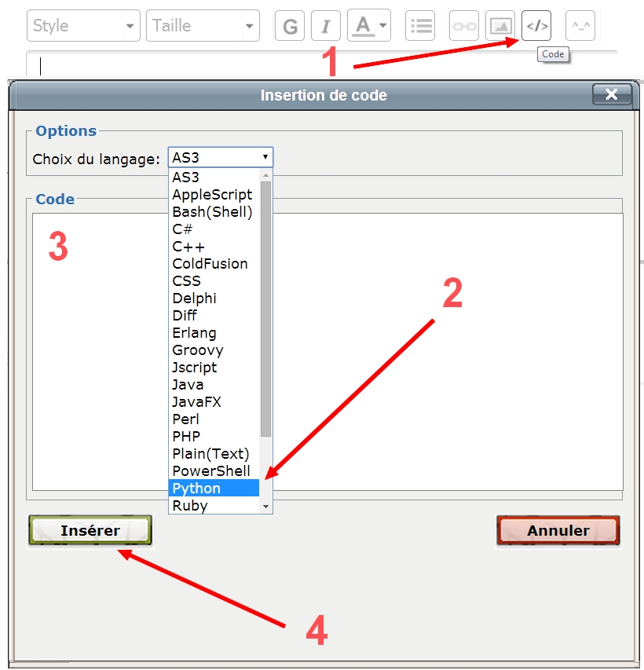
Task: Click the Code insertion icon
Action: point(536,26)
